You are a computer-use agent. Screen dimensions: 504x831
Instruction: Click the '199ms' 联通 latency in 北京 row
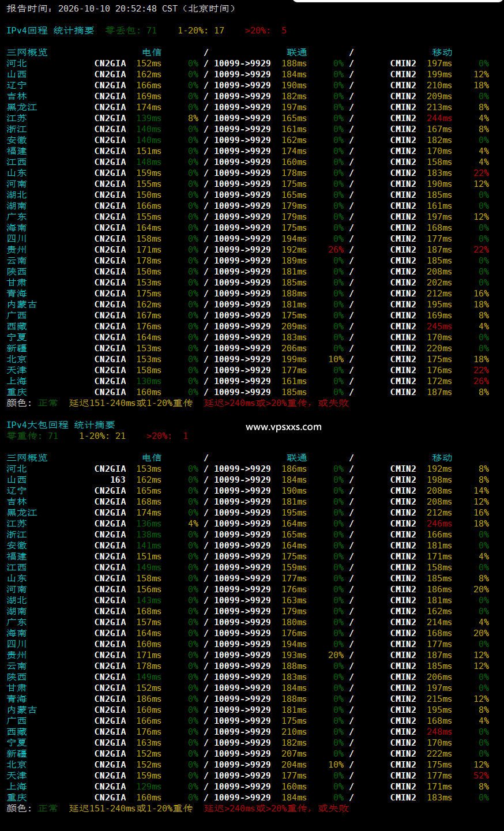pyautogui.click(x=294, y=359)
